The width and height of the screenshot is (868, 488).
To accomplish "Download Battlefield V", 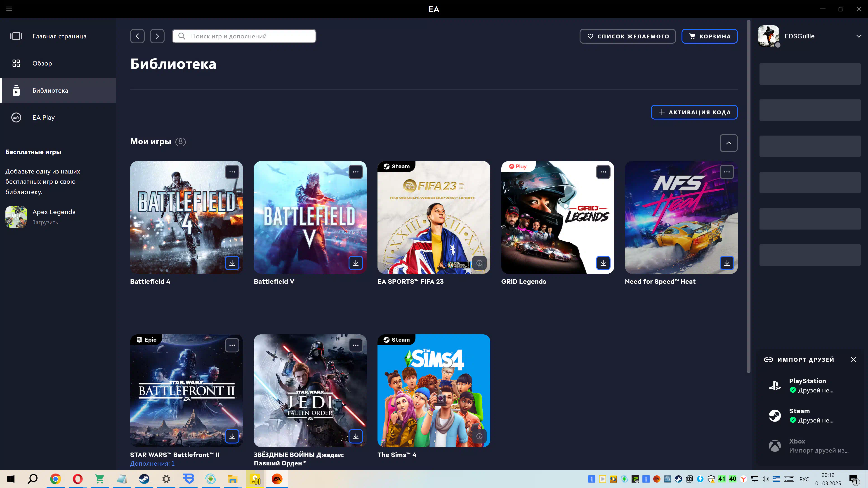I will tap(356, 263).
